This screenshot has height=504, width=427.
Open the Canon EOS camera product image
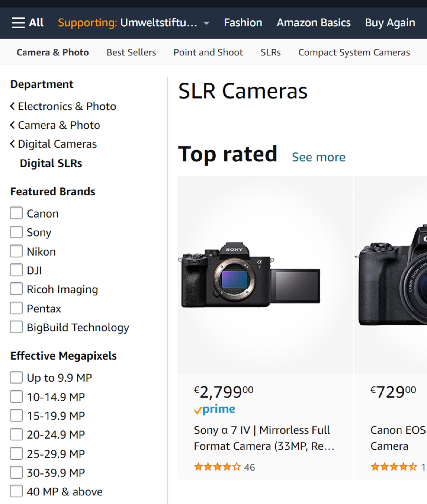point(391,274)
